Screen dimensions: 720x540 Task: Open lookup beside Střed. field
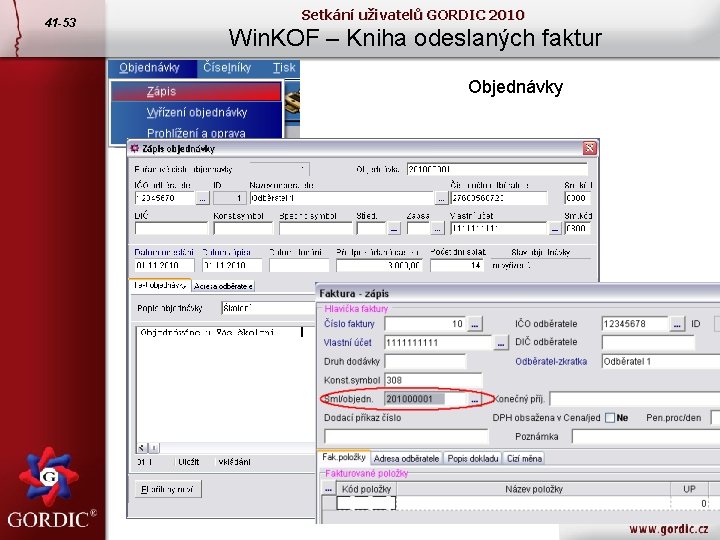(x=394, y=228)
